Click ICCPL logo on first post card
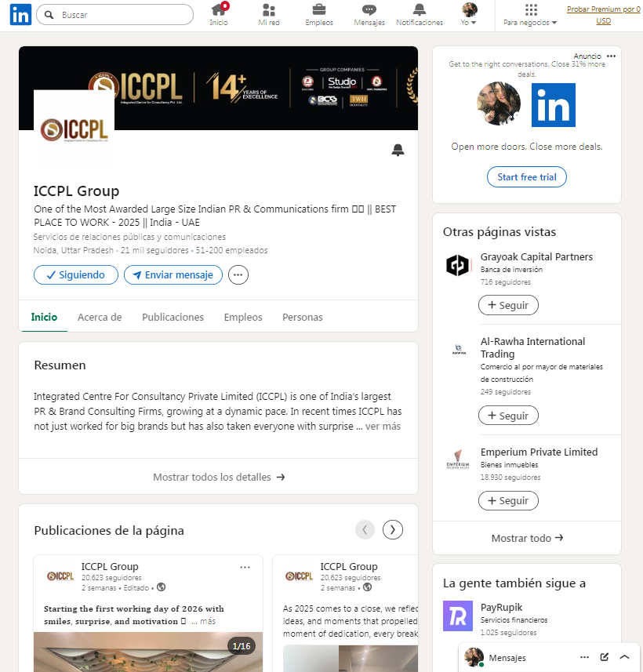The width and height of the screenshot is (643, 672). click(x=60, y=576)
